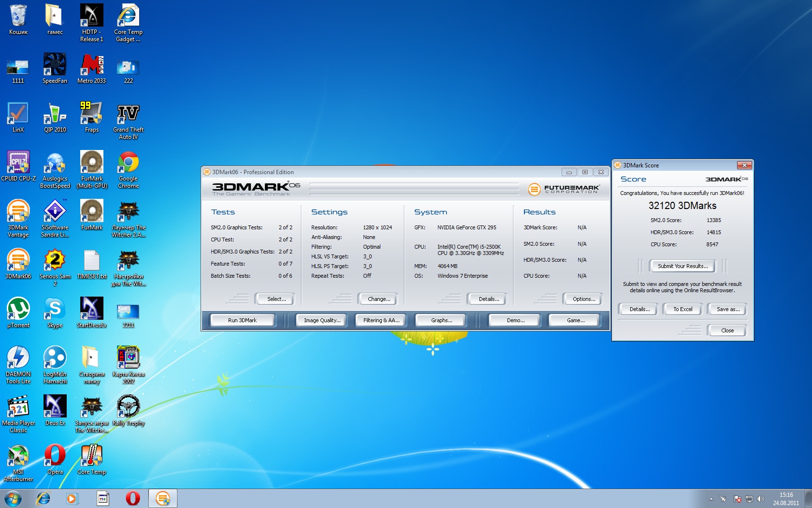Click Save as in 3DMark Score window
The image size is (812, 508).
coord(728,309)
